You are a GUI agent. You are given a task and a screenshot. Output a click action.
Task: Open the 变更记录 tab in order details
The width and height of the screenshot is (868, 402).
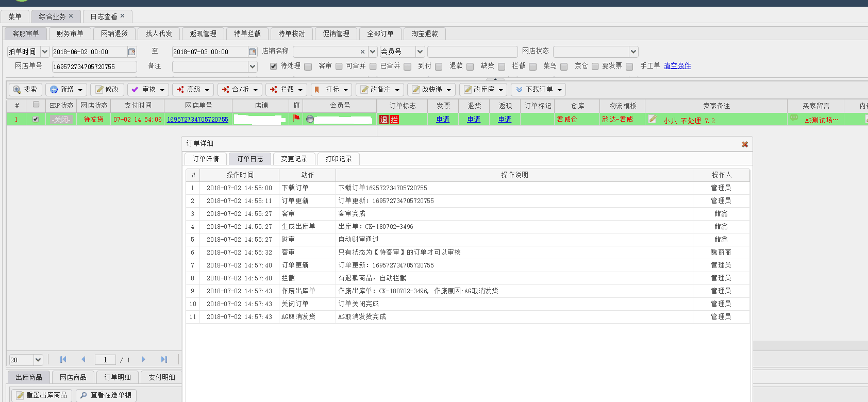[294, 159]
